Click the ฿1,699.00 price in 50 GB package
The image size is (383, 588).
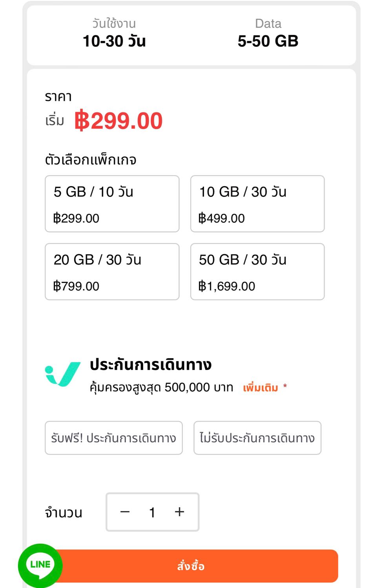point(227,286)
